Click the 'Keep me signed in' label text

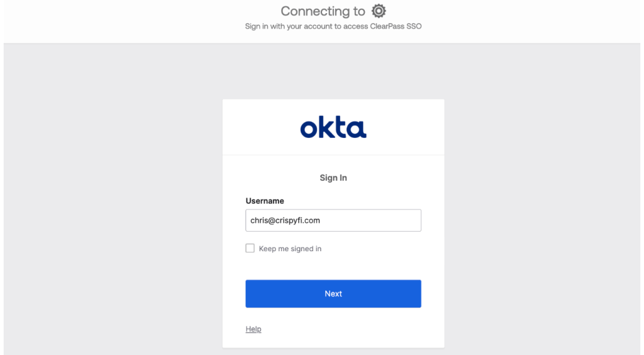(x=290, y=249)
